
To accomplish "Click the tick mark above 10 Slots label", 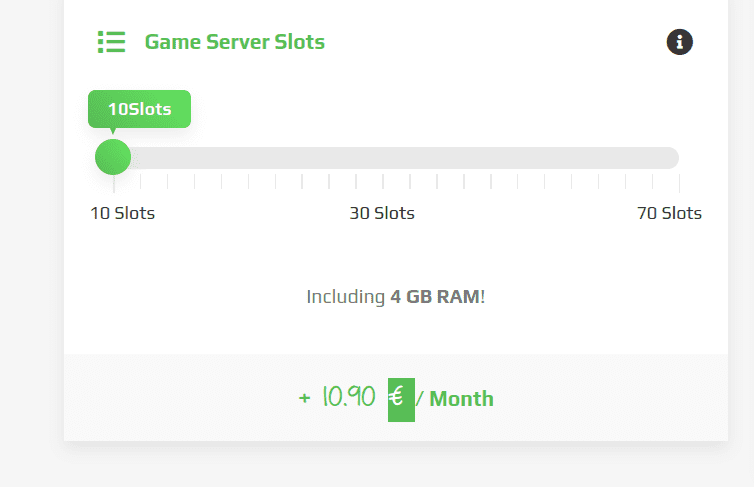I will pyautogui.click(x=113, y=182).
